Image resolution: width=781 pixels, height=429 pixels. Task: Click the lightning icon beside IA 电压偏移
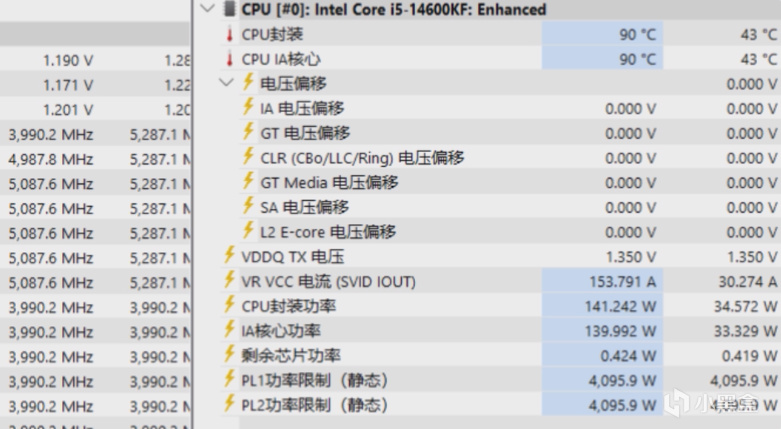[x=249, y=108]
